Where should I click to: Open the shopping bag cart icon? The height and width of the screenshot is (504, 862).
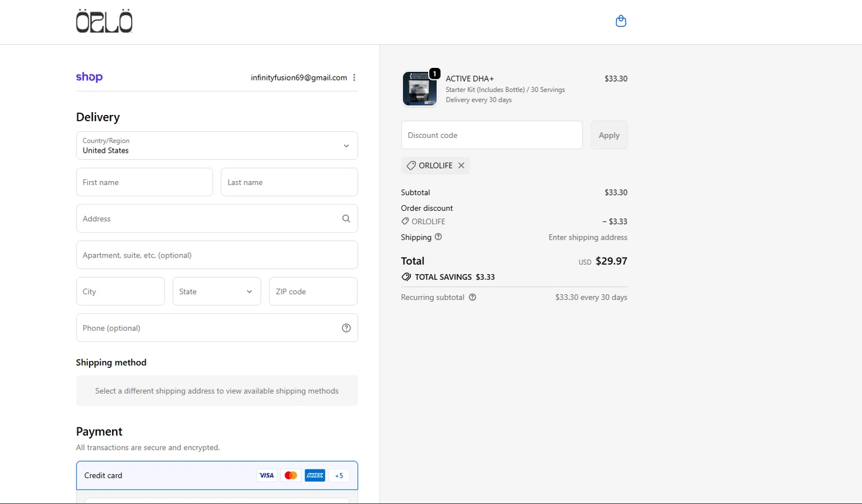pos(621,21)
